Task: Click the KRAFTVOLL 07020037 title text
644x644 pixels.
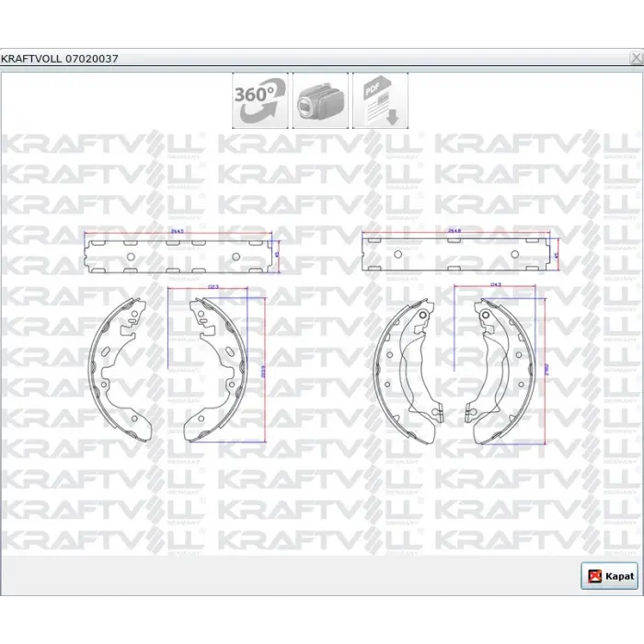Action: pos(60,59)
